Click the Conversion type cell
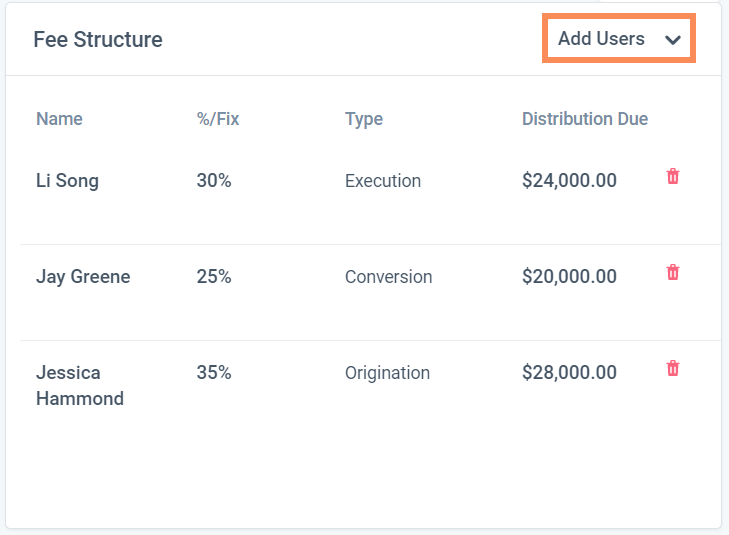This screenshot has height=535, width=729. pos(389,277)
